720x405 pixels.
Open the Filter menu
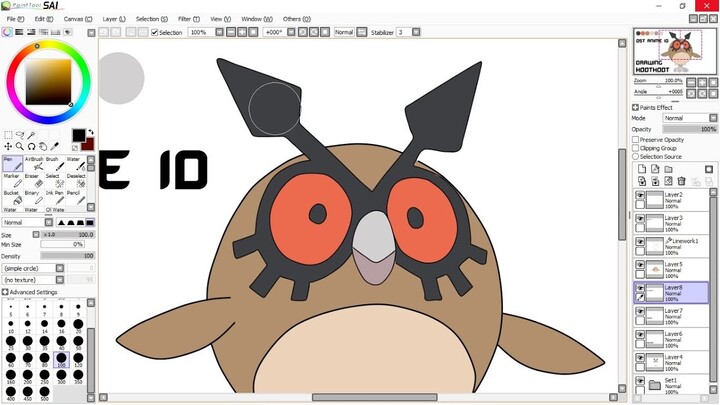(189, 19)
